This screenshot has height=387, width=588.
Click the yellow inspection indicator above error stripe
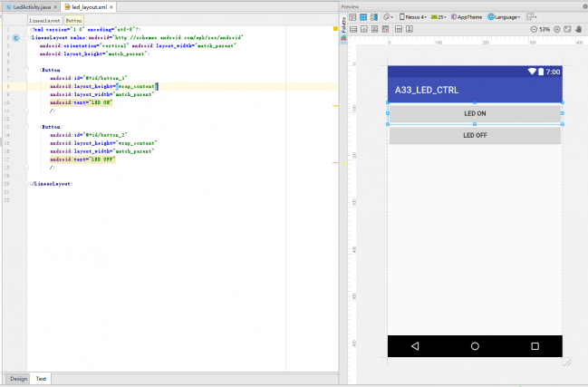(335, 28)
